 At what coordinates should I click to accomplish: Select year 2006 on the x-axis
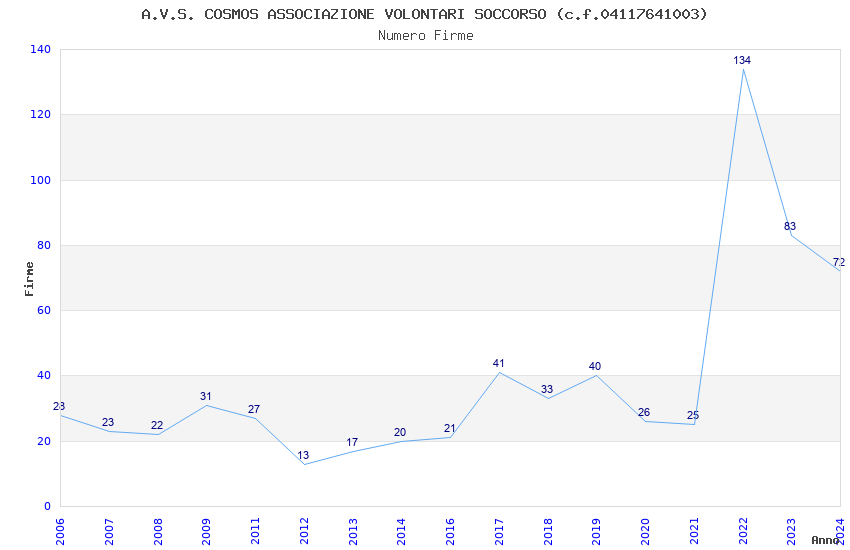(x=60, y=531)
